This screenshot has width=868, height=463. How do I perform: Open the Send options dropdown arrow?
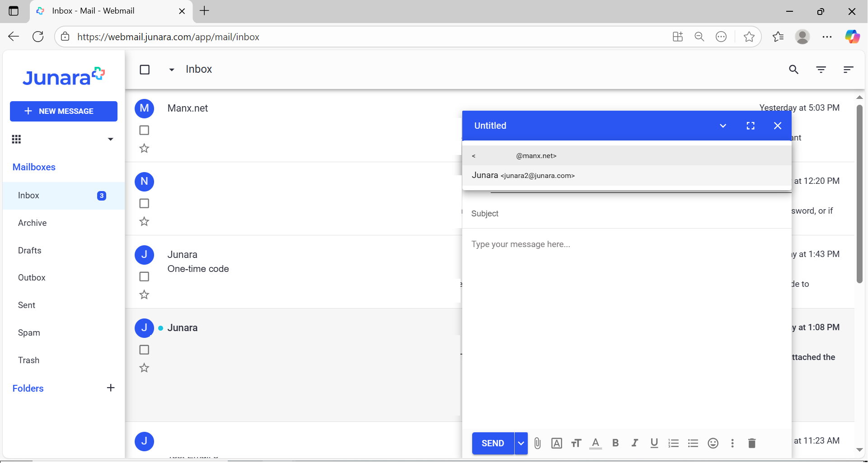click(x=521, y=444)
